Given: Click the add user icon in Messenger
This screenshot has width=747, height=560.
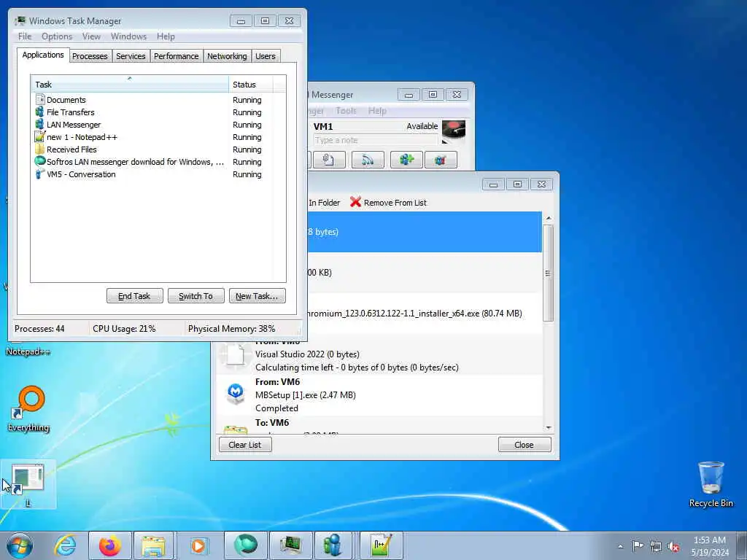Looking at the screenshot, I should (406, 160).
